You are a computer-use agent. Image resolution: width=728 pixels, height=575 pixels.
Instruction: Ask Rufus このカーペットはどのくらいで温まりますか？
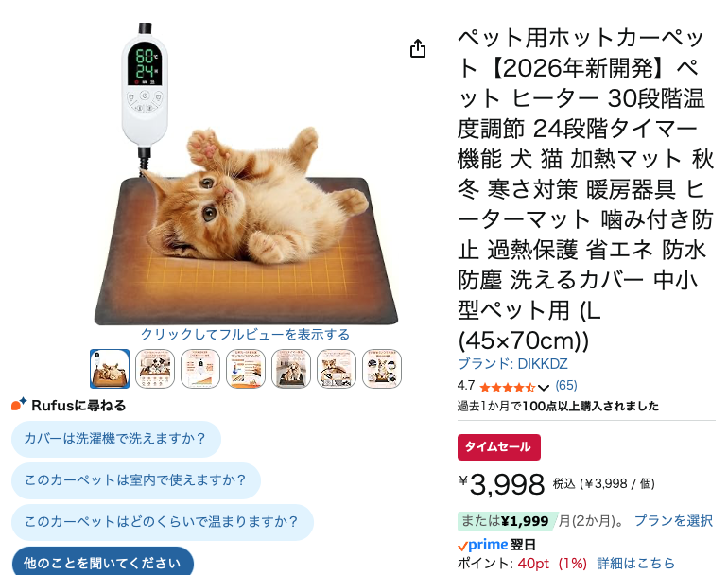pyautogui.click(x=163, y=522)
